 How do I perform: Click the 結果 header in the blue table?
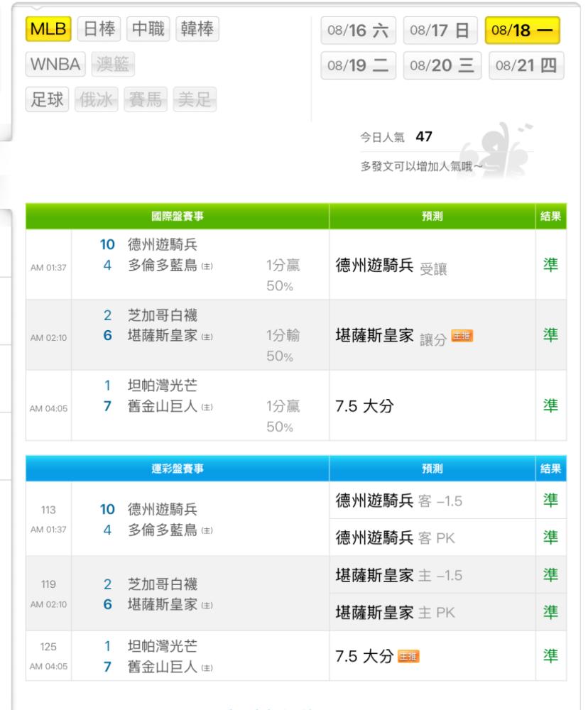tap(551, 469)
